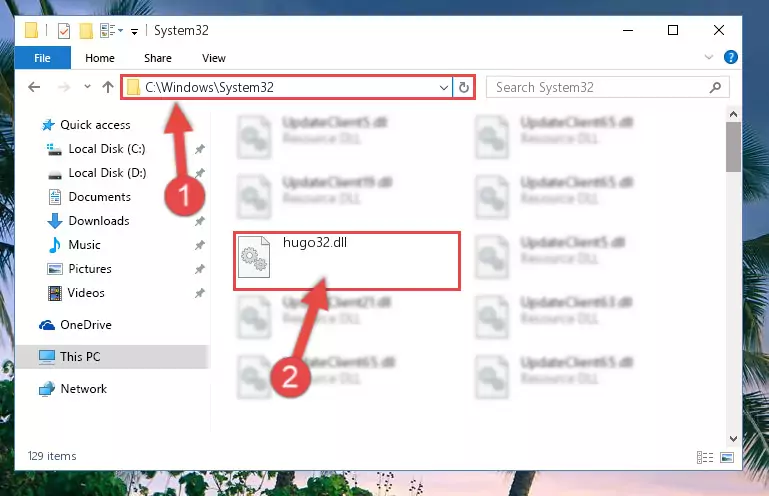Click the Documents page icon in sidebar
Image resolution: width=769 pixels, height=496 pixels.
(54, 197)
